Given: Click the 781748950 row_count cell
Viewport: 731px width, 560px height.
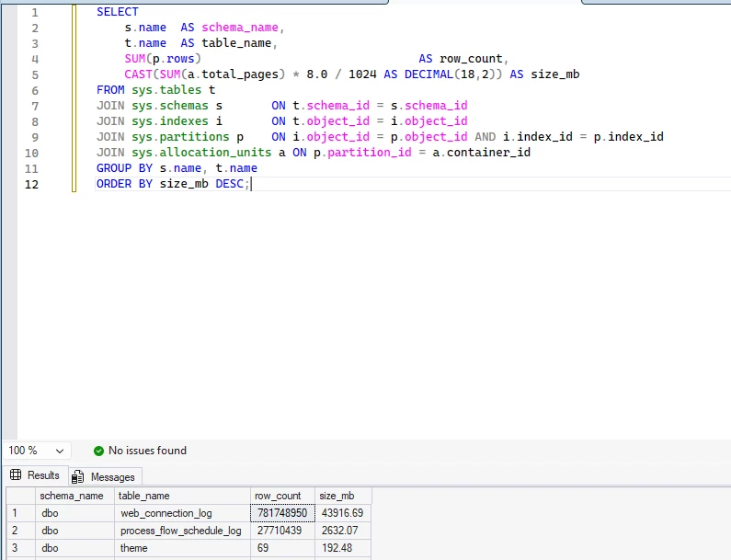Looking at the screenshot, I should coord(283,512).
